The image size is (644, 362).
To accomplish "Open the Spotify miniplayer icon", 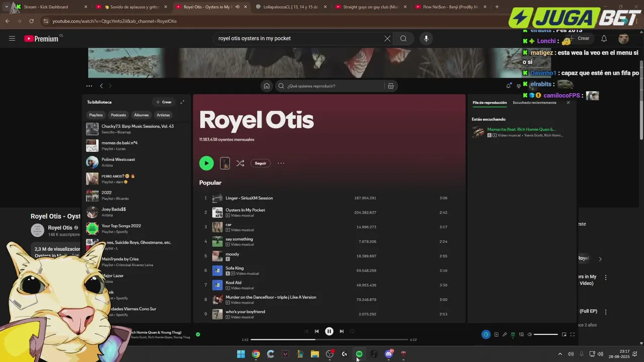I will (564, 334).
